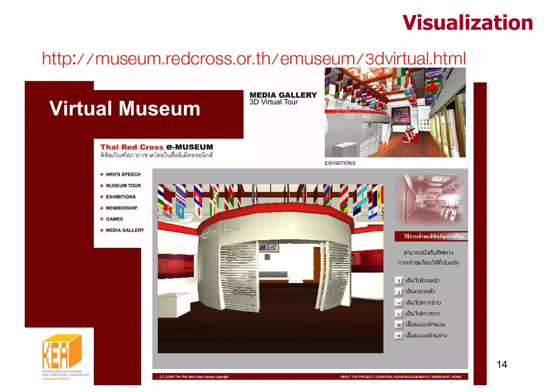Click the DONATION footer link
This screenshot has width=555, height=392.
[x=383, y=377]
